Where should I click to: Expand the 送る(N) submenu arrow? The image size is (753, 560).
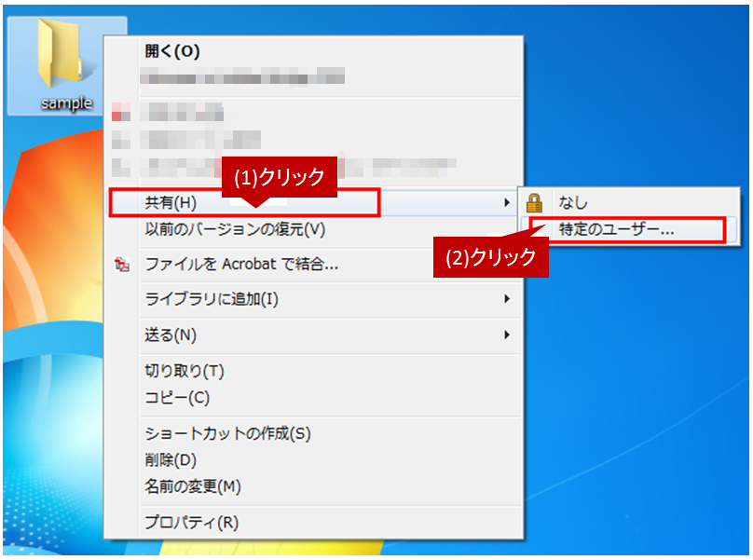pyautogui.click(x=507, y=335)
